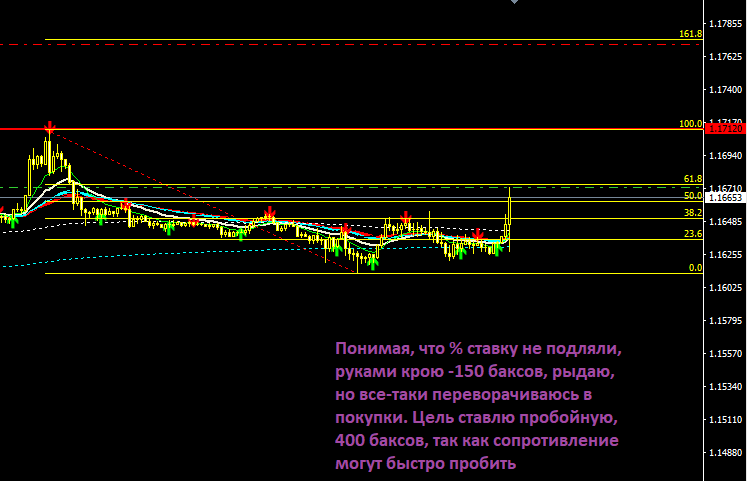Viewport: 748px width, 481px height.
Task: Click the 1.16485 price scale value
Action: 726,222
